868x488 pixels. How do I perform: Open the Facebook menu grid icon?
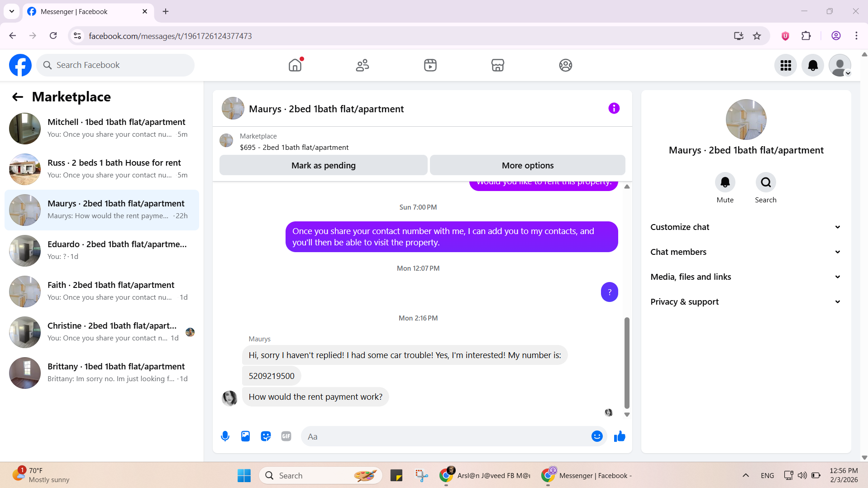click(786, 66)
